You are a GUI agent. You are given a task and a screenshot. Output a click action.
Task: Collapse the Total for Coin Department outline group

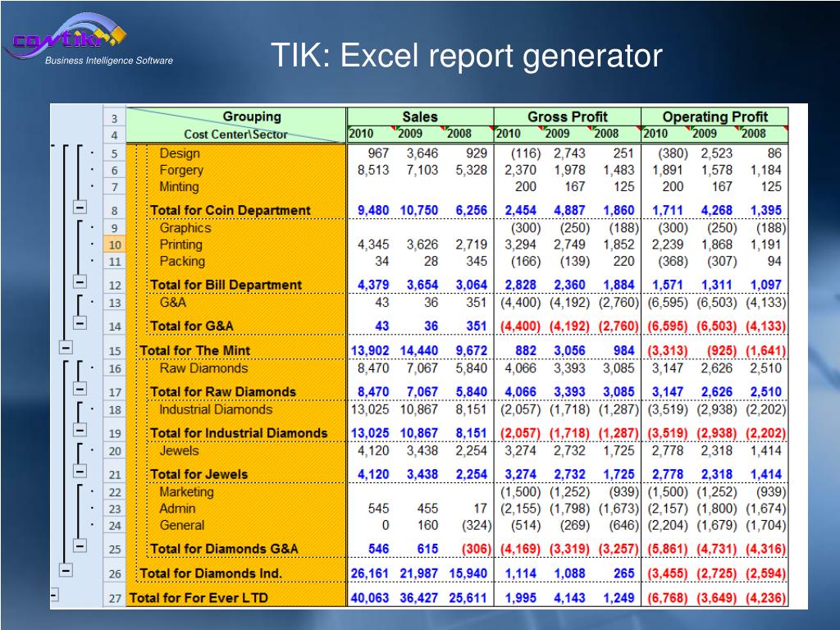80,207
